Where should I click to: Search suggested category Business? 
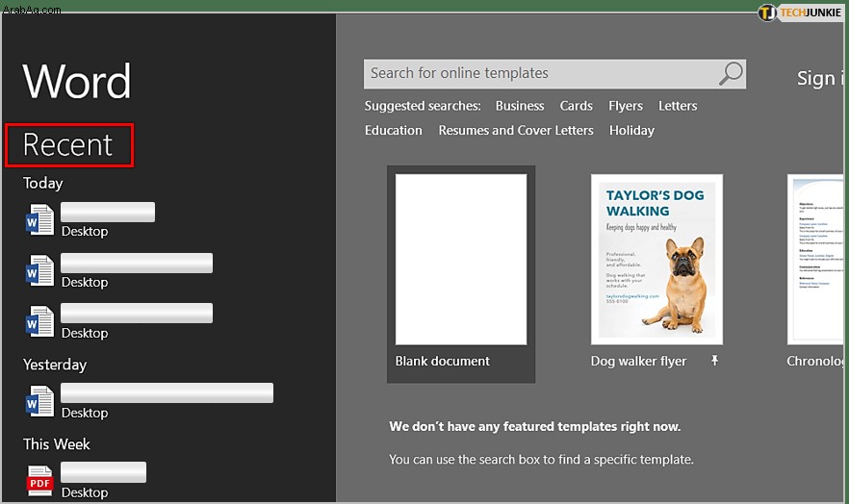(520, 106)
